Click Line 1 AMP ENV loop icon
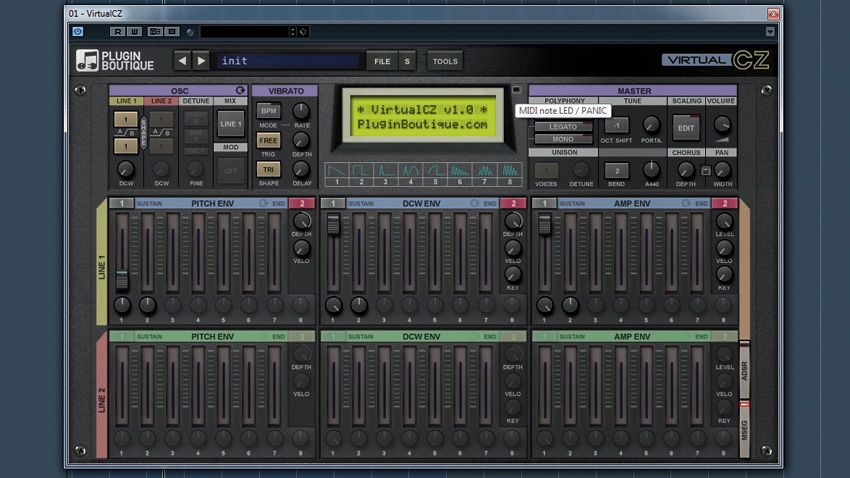The height and width of the screenshot is (478, 850). point(686,203)
